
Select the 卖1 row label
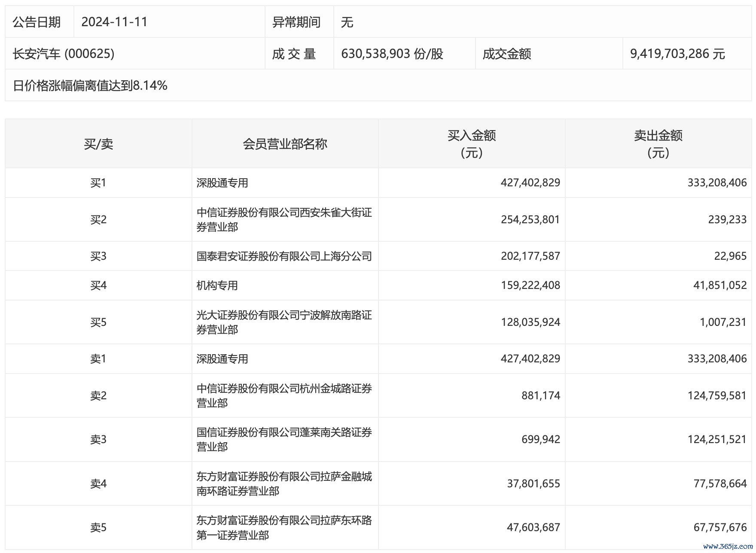pos(98,359)
